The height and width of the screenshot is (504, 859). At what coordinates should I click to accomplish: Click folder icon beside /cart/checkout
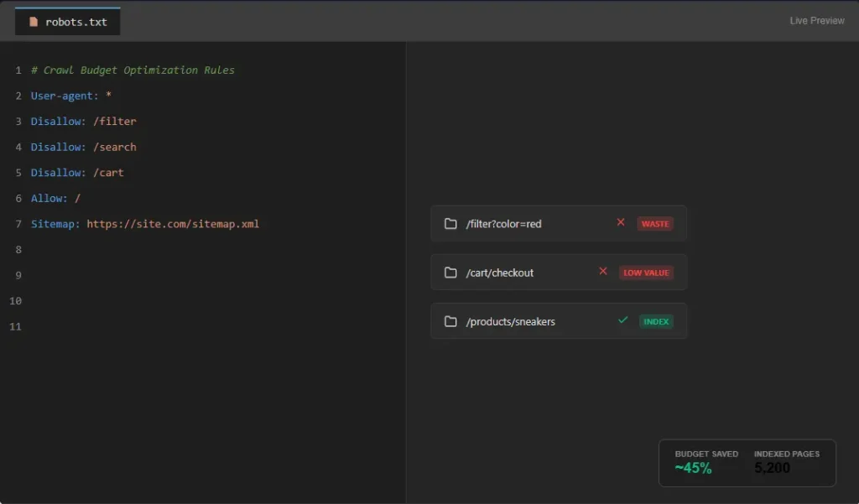coord(450,273)
